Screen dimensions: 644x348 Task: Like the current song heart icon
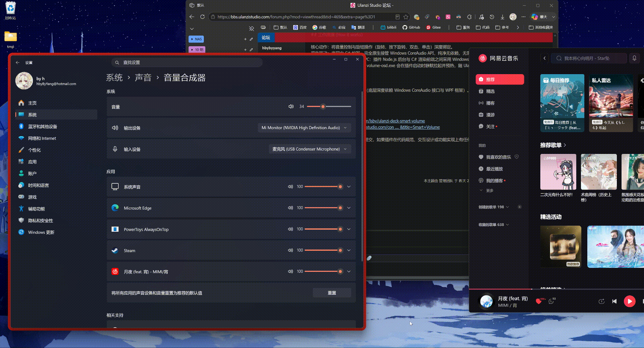(539, 301)
